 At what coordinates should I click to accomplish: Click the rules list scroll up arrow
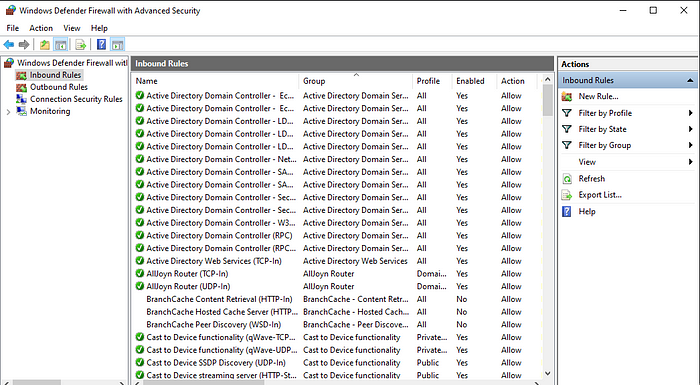(x=547, y=80)
